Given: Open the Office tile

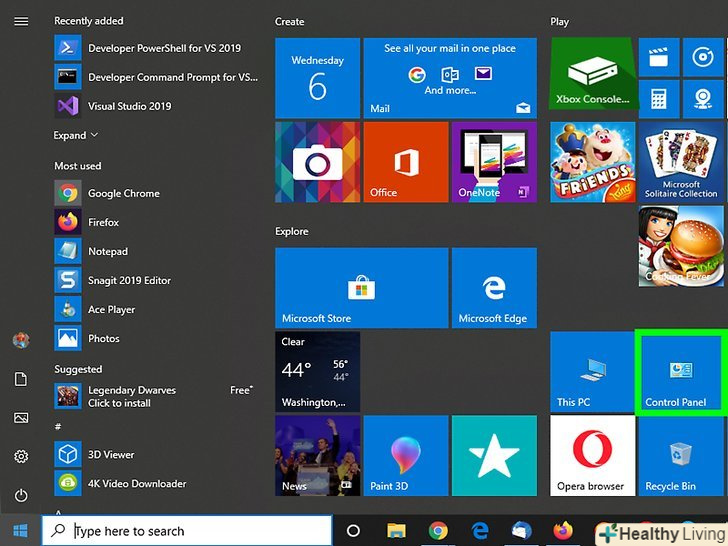Looking at the screenshot, I should [x=405, y=163].
